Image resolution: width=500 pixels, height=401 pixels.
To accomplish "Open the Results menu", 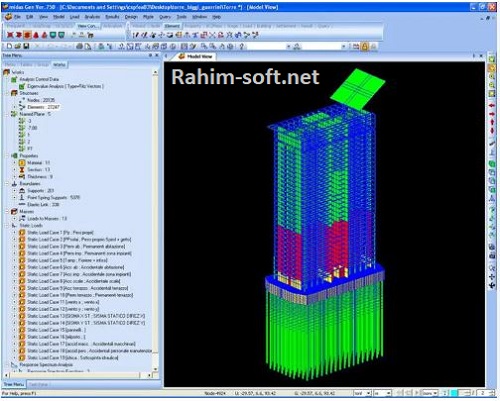I will (x=112, y=17).
